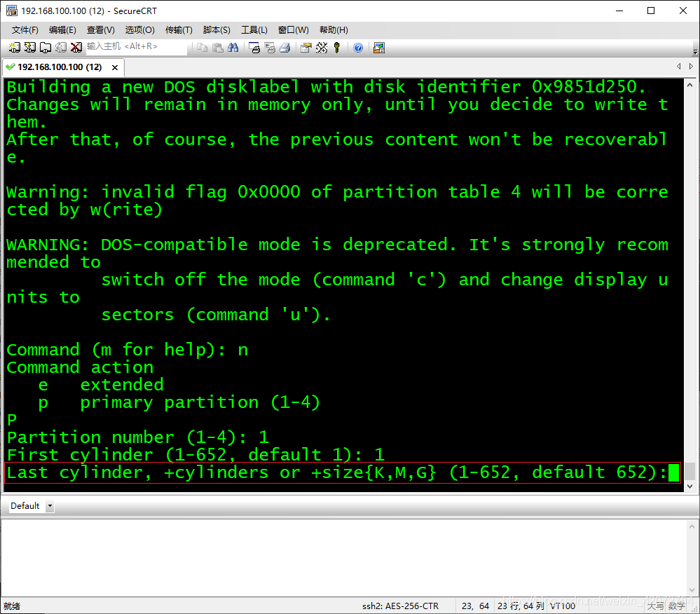The image size is (700, 614).
Task: Click tab scroll left arrow
Action: 678,66
